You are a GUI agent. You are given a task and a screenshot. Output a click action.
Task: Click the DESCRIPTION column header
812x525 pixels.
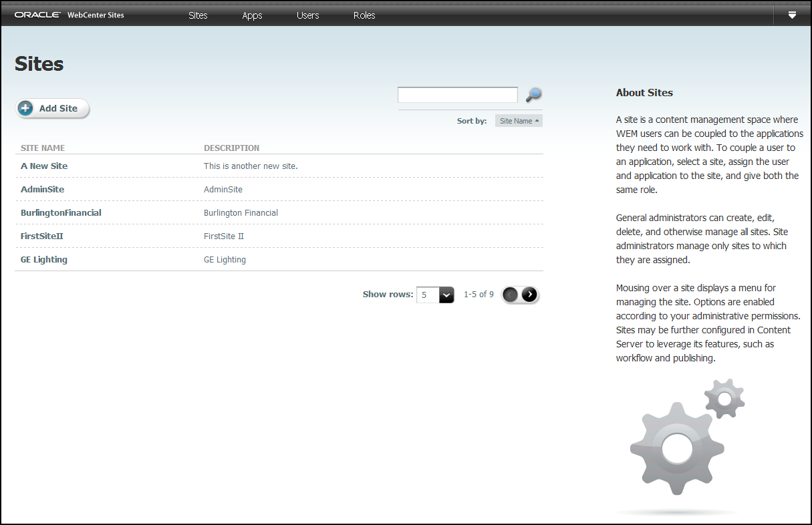point(231,148)
